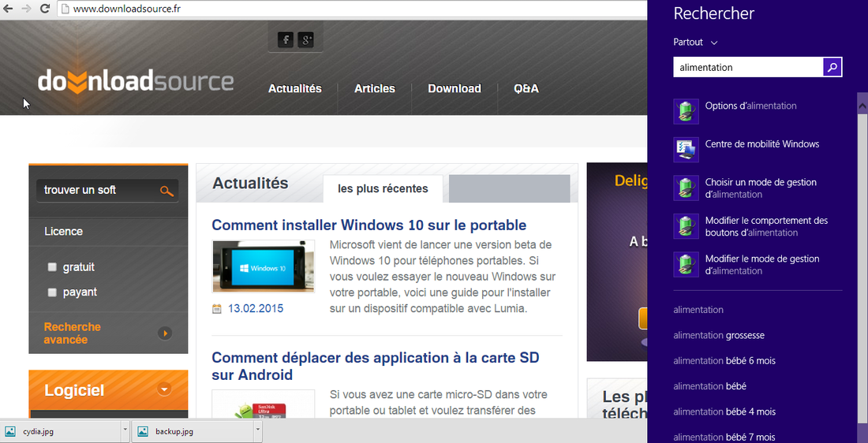
Task: Click the browser back arrow
Action: [8, 9]
